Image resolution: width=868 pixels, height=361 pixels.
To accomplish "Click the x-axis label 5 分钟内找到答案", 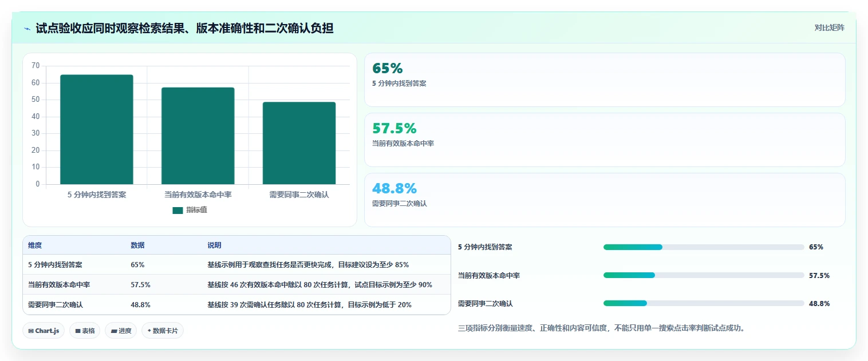I will [97, 195].
